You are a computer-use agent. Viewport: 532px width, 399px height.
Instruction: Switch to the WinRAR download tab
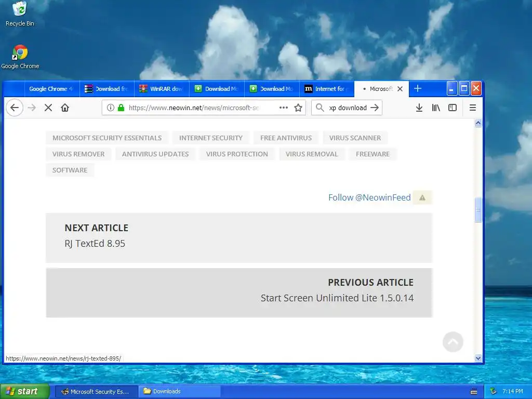click(162, 89)
